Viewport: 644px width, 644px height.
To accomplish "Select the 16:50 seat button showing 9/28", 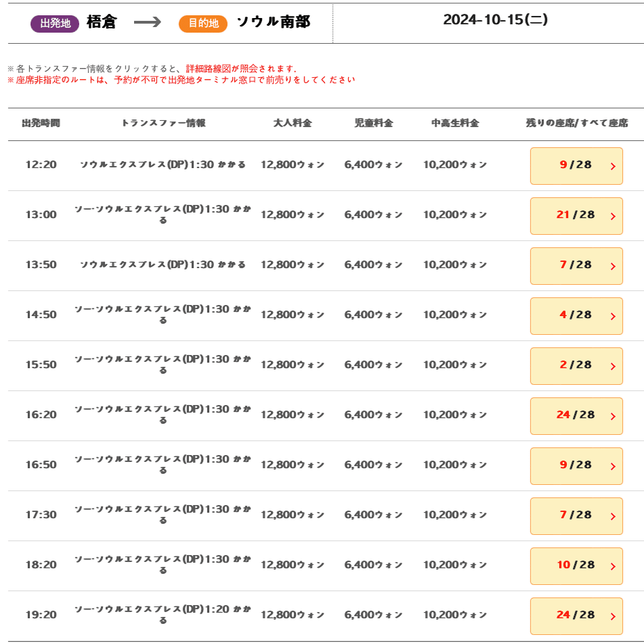I will (x=576, y=465).
